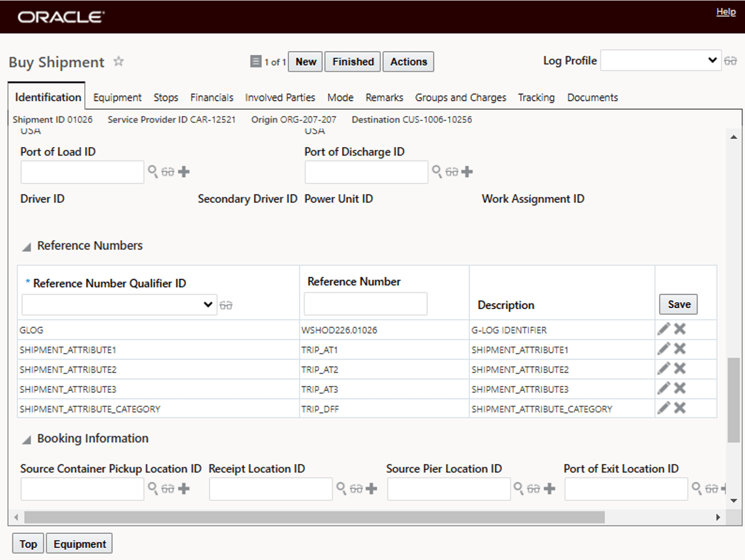The image size is (745, 560).
Task: Click the plus icon to add a Port of Load
Action: (x=184, y=172)
